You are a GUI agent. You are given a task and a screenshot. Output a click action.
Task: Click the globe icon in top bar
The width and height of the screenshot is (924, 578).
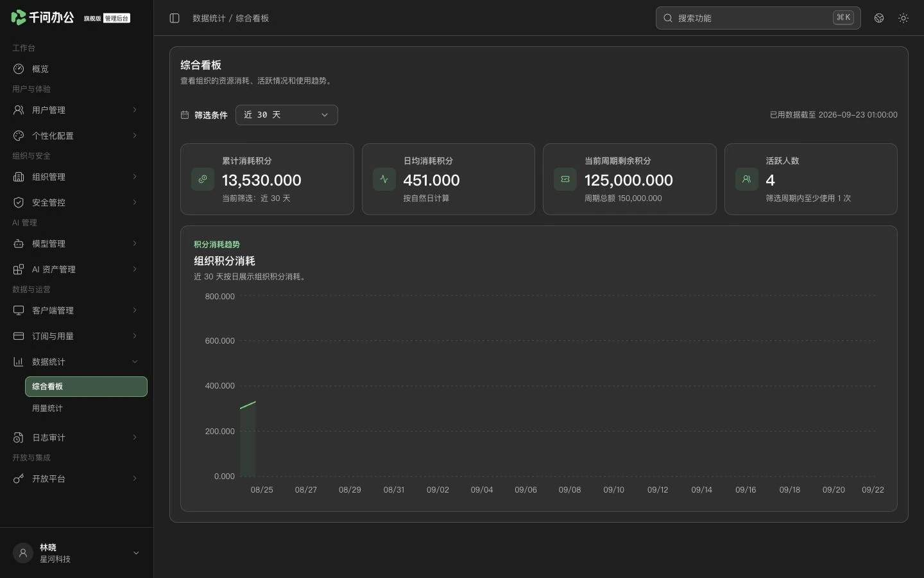(x=879, y=18)
